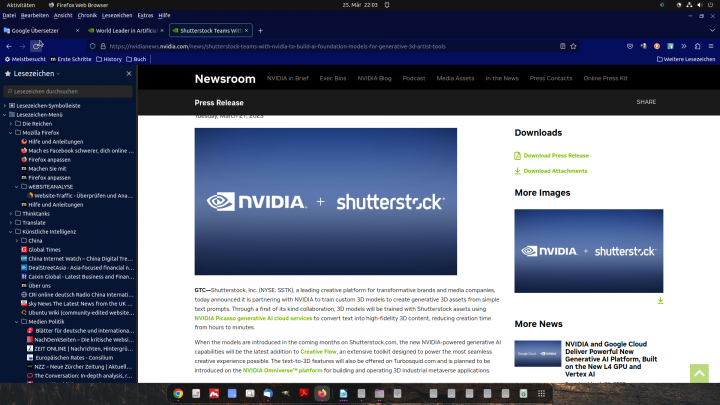This screenshot has height=405, width=720.
Task: Open the Lesezeichen menu in menu bar
Action: (x=117, y=16)
